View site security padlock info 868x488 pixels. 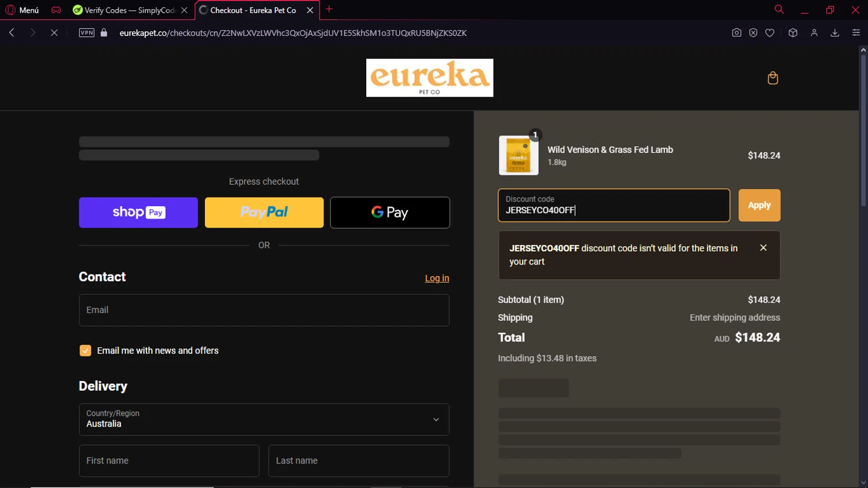[x=104, y=33]
